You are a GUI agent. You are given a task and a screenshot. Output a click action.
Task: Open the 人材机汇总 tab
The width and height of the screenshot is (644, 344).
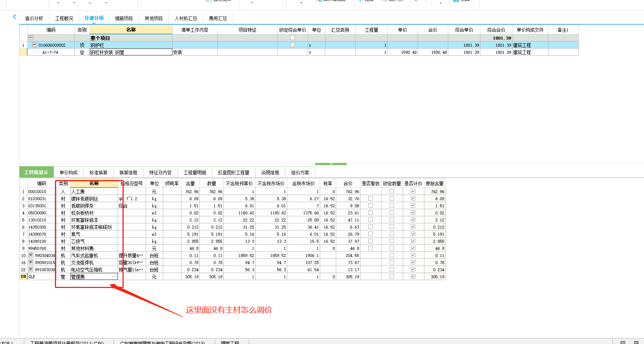[x=186, y=18]
